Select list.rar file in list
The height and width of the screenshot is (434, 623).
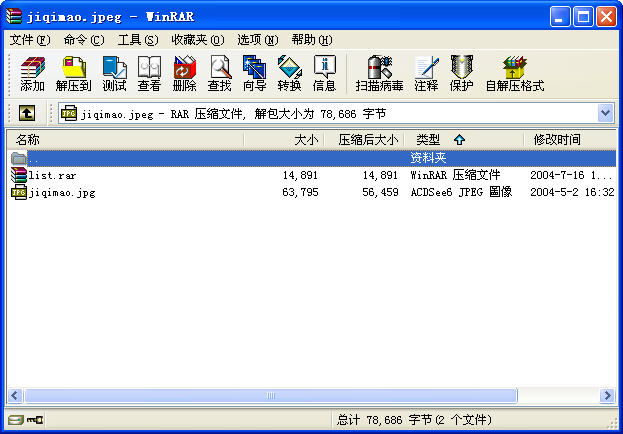pos(52,175)
